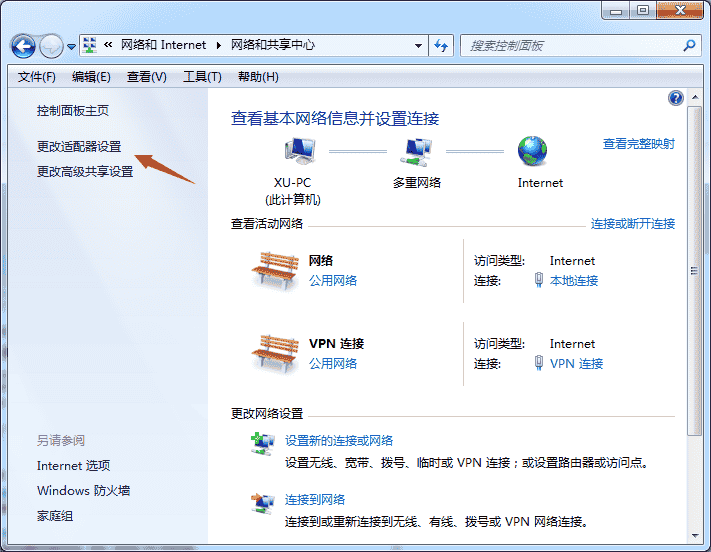Click the 多重网络 network icon
Viewport: 711px width, 552px height.
416,152
